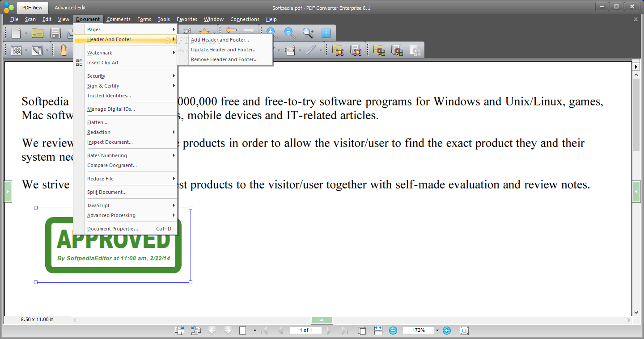Click the save with gear icon
Image resolution: width=644 pixels, height=339 pixels.
[x=356, y=50]
